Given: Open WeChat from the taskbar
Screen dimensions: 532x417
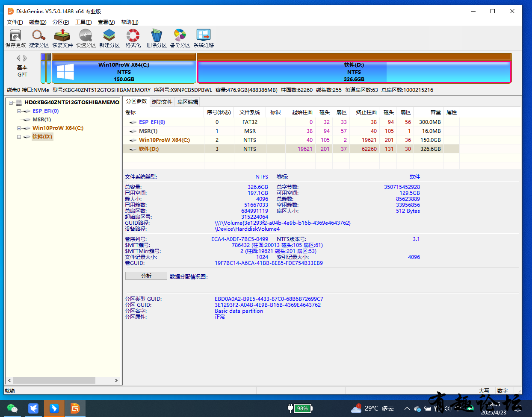Looking at the screenshot, I should (12, 408).
